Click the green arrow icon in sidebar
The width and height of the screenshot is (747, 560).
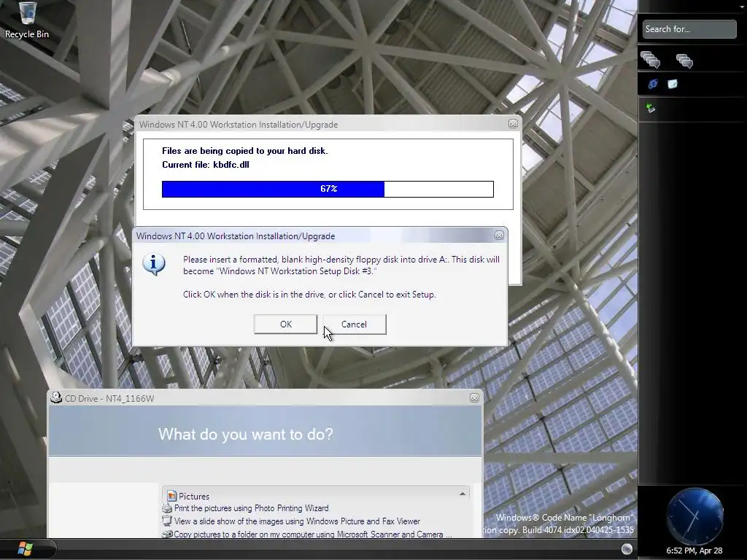[x=651, y=108]
